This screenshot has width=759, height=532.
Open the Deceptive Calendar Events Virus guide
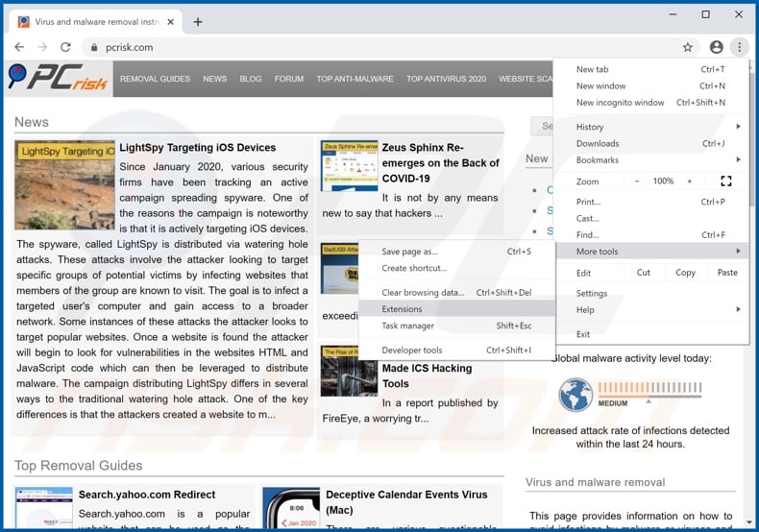406,502
